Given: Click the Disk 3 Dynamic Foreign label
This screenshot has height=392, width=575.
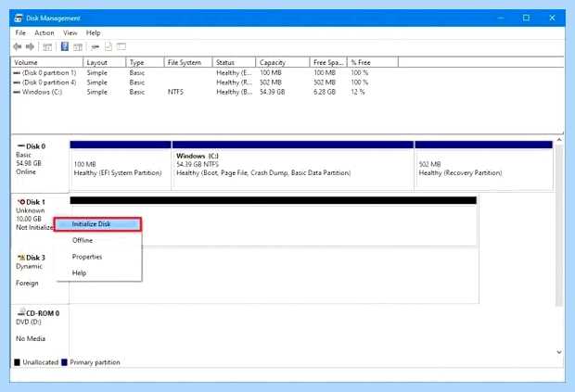Looking at the screenshot, I should [40, 276].
